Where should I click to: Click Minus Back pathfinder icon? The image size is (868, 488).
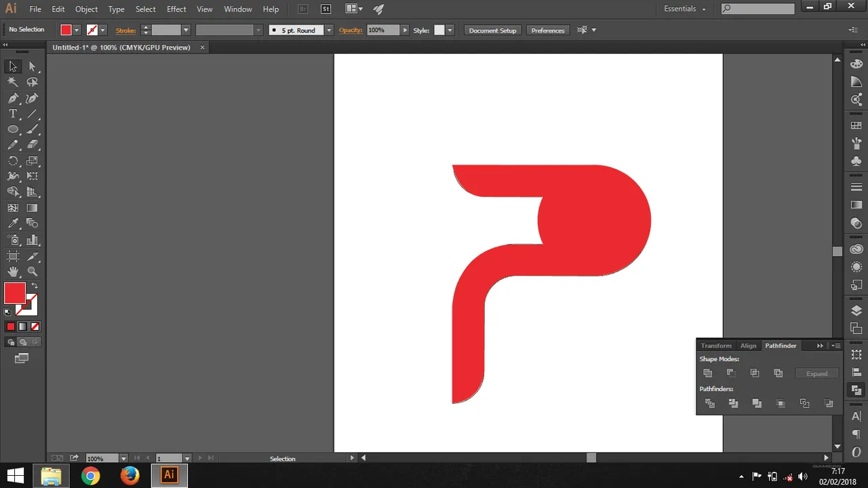click(828, 403)
